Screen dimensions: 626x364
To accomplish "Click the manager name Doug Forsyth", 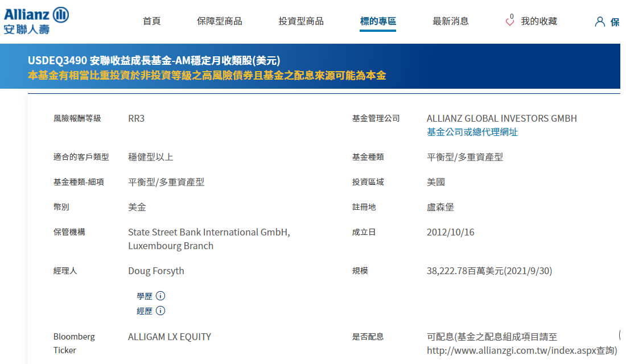I will click(156, 271).
